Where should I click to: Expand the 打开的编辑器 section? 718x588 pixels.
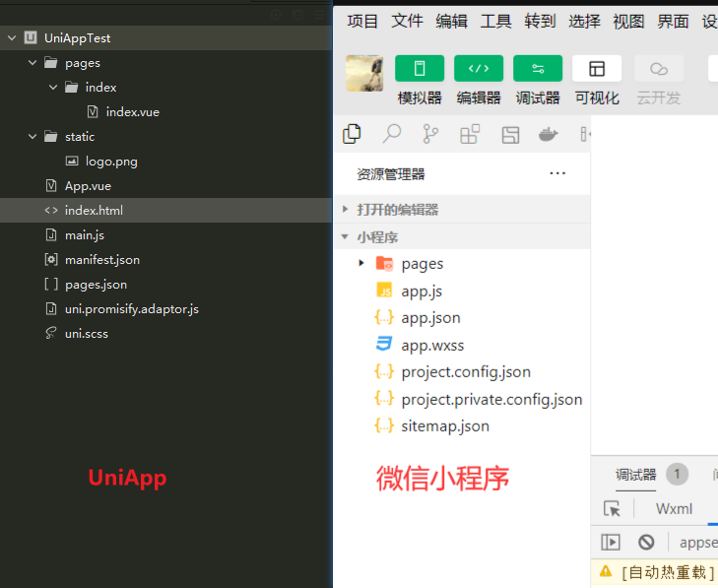click(x=462, y=210)
